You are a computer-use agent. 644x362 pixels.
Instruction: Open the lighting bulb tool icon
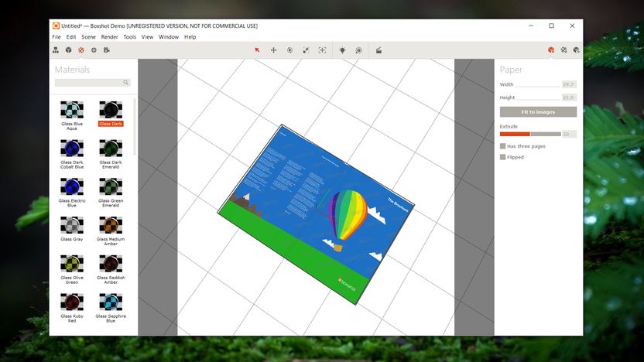point(342,50)
